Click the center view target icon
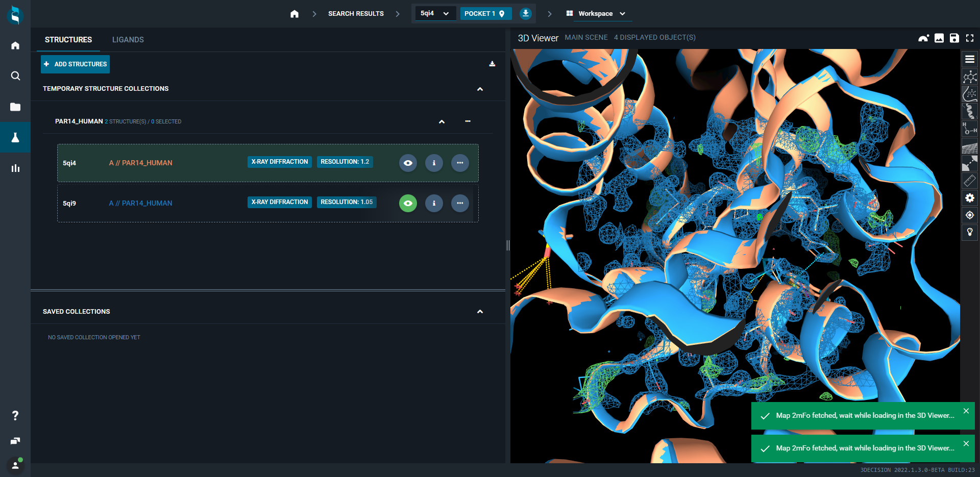The image size is (980, 477). (970, 215)
